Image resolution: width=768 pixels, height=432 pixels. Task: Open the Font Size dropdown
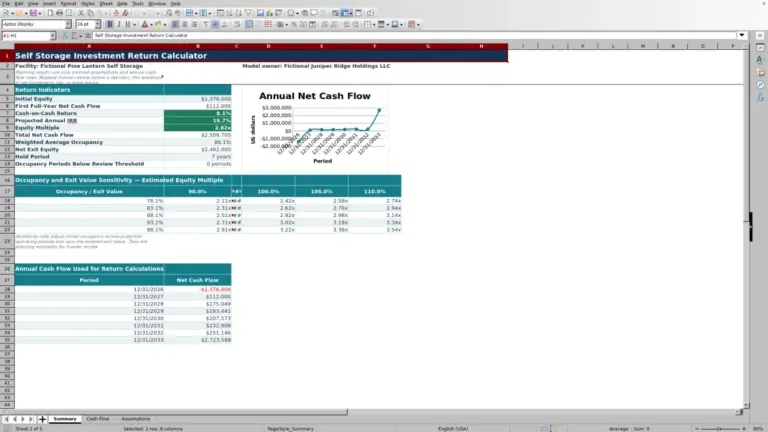[97, 24]
